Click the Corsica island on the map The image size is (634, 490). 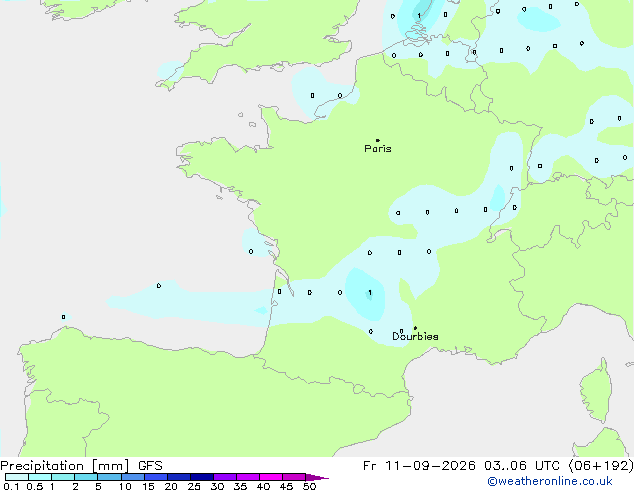coord(596,390)
